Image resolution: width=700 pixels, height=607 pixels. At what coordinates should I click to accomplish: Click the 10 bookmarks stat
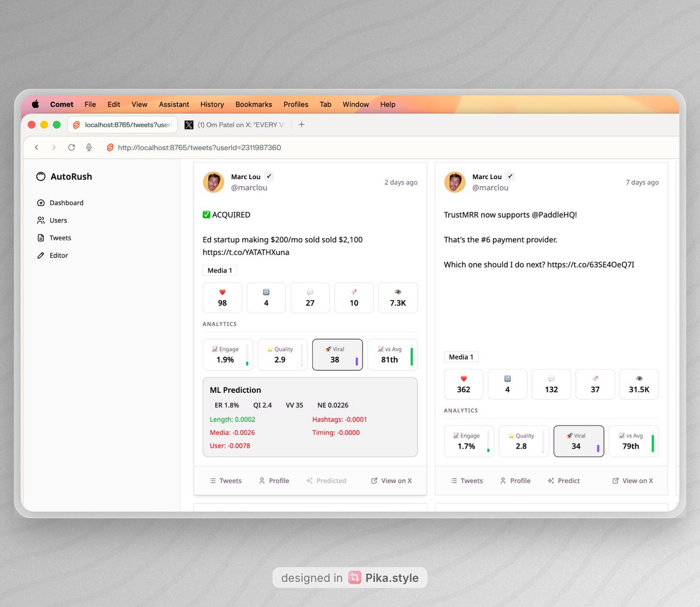pyautogui.click(x=354, y=298)
